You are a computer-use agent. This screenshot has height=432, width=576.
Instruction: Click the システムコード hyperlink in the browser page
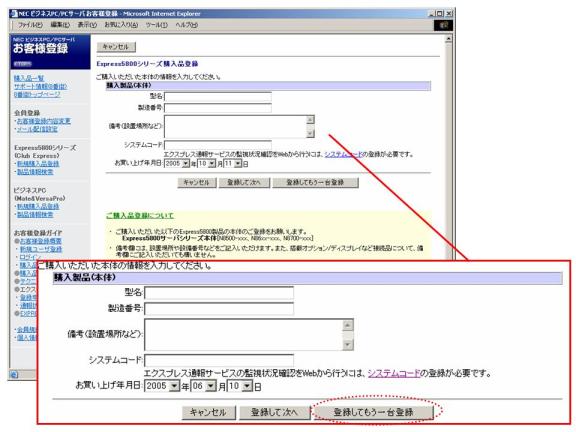click(x=343, y=154)
